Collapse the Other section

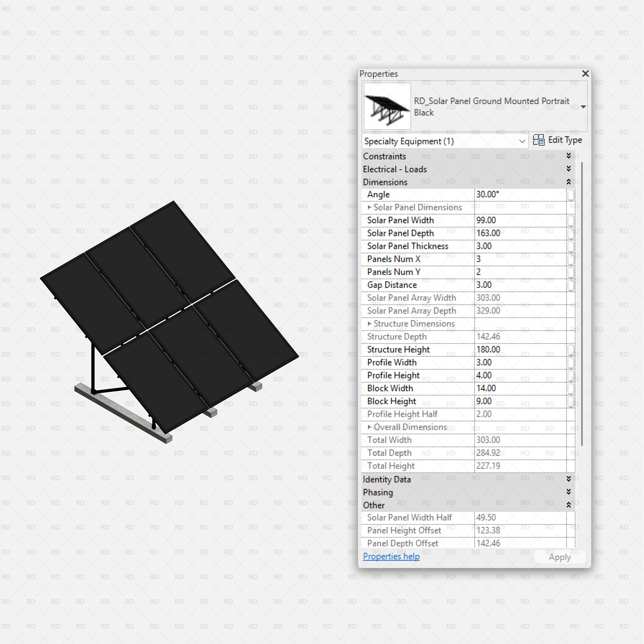(569, 505)
